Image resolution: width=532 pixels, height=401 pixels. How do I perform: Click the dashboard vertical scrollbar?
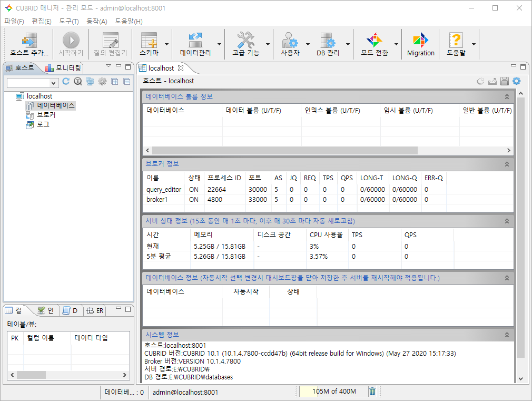point(520,228)
